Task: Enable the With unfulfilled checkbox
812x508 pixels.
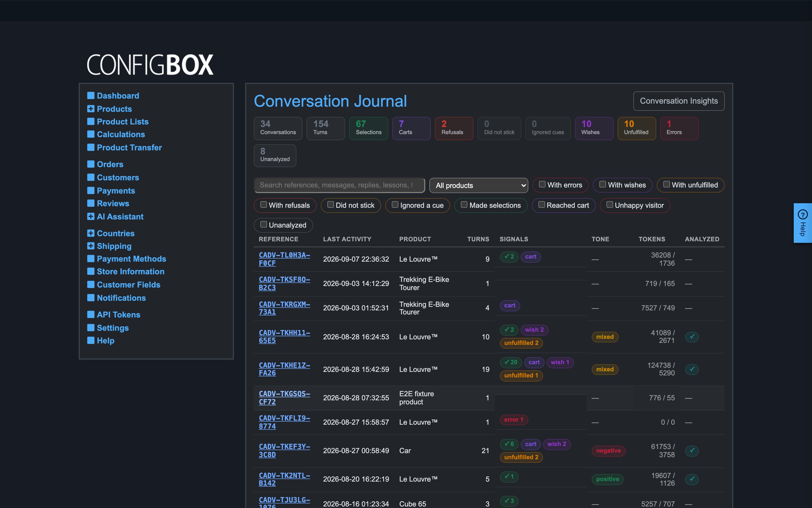Action: click(666, 184)
